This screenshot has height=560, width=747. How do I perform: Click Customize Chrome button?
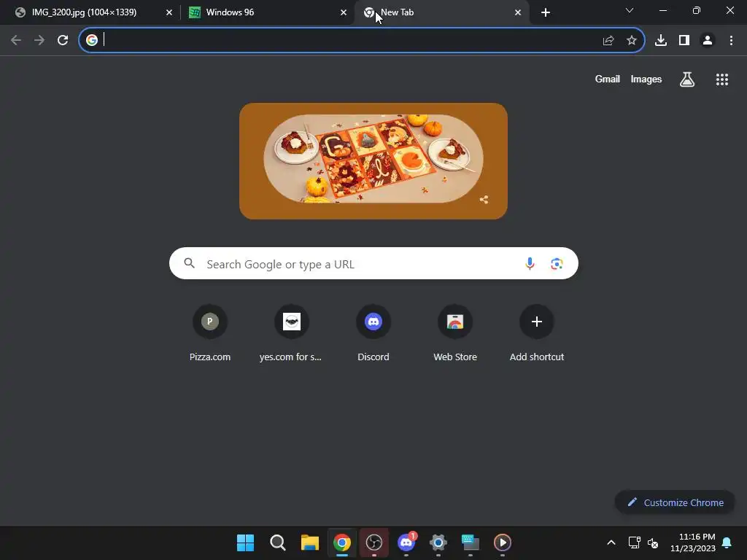click(675, 502)
